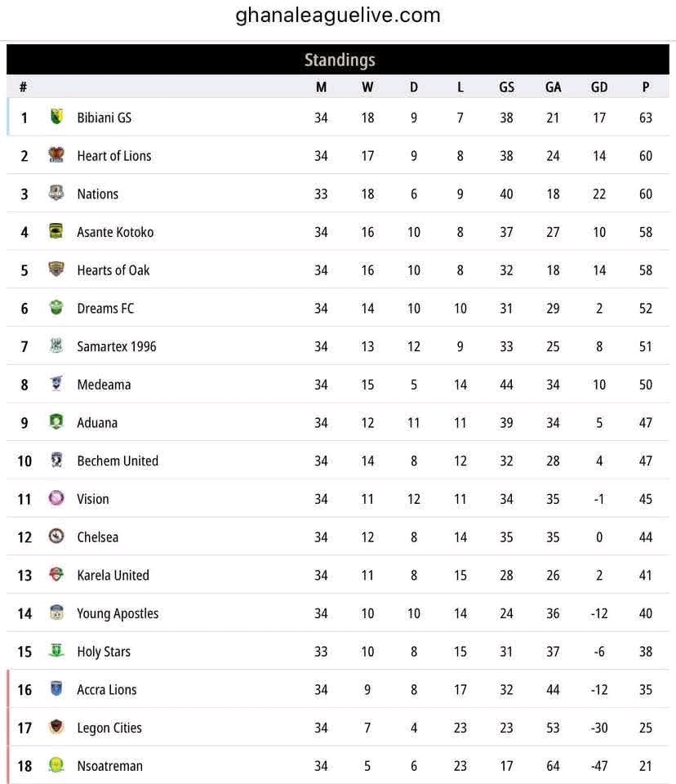Open the Bechem United team entry
Screen dimensions: 676x784
(118, 461)
